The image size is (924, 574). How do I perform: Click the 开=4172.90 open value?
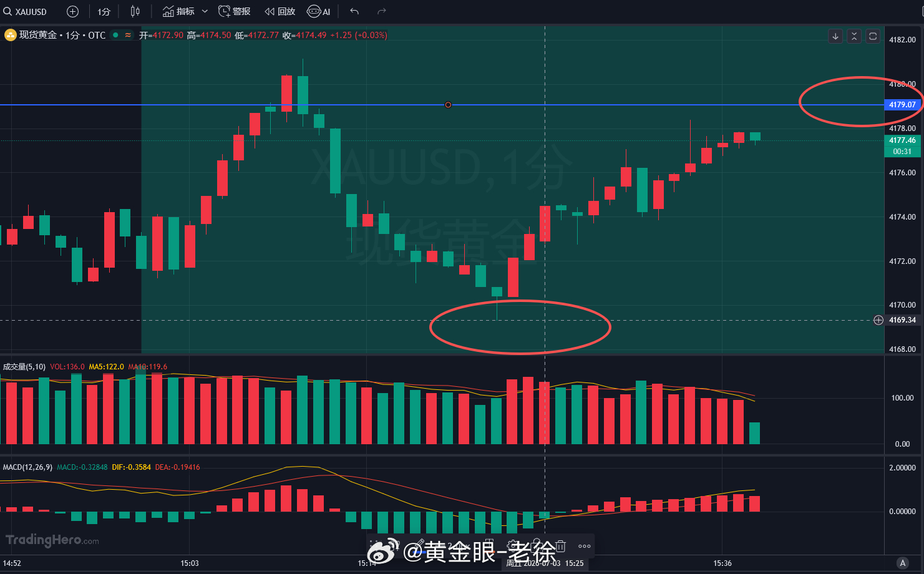click(162, 36)
